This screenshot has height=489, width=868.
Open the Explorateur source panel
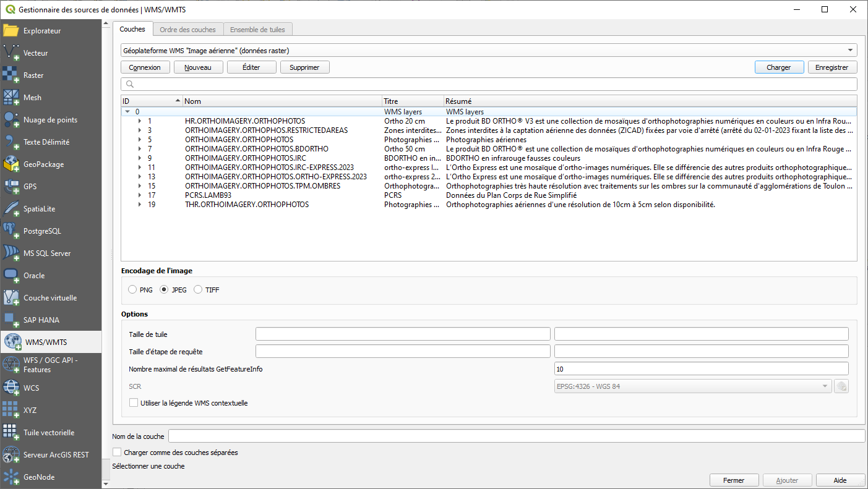click(x=41, y=31)
